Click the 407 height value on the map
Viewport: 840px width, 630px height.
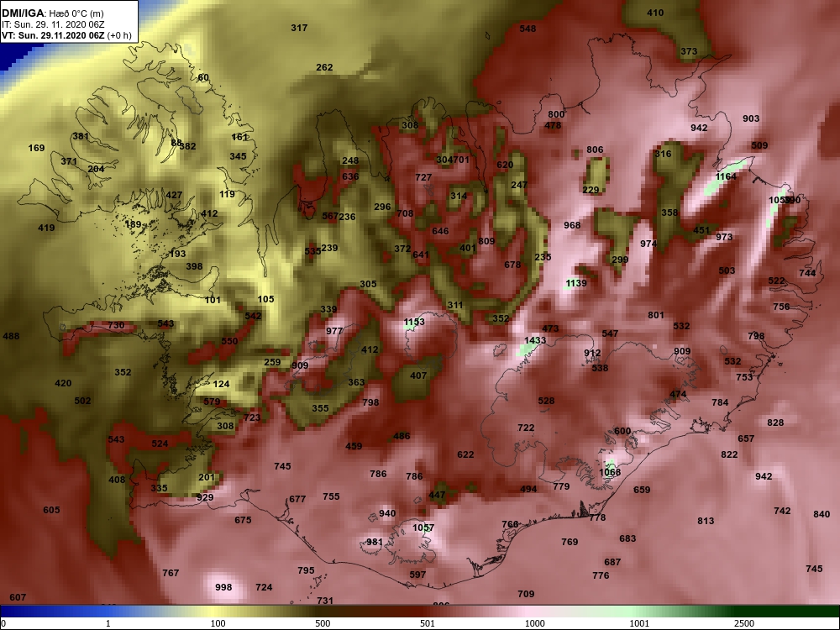coord(418,375)
